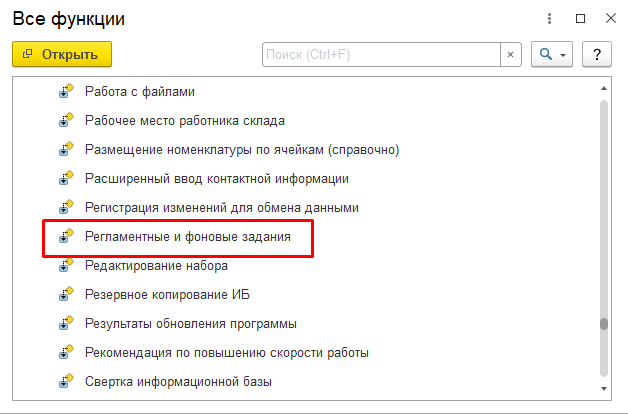Screen dimensions: 628x414
Task: Click the icon beside Расширенный ввод контактной информации
Action: [66, 178]
